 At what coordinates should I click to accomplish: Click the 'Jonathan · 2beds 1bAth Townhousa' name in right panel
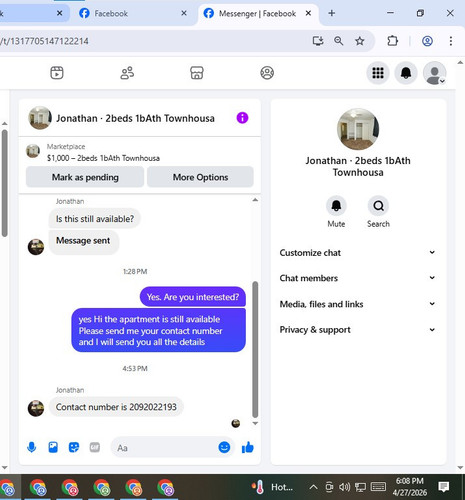point(358,166)
